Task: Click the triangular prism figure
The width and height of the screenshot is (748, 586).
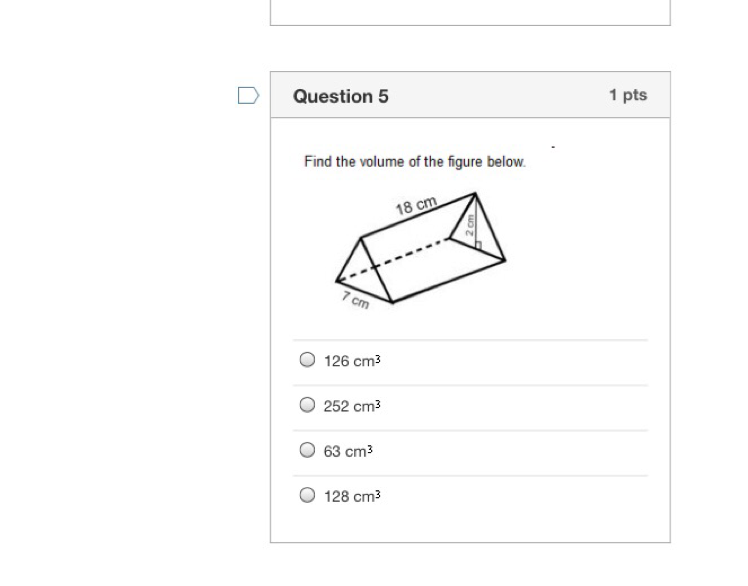Action: point(420,250)
